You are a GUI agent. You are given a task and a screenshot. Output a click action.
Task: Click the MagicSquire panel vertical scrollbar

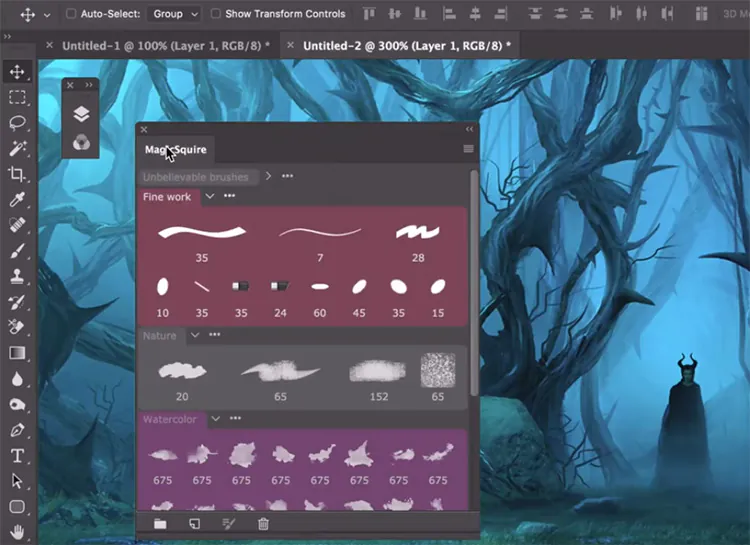point(474,283)
